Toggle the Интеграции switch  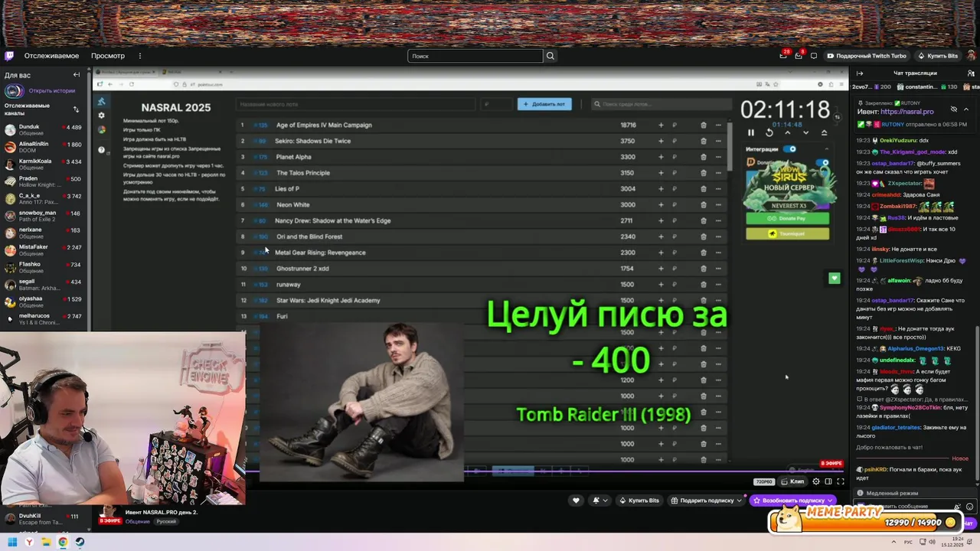click(x=789, y=149)
